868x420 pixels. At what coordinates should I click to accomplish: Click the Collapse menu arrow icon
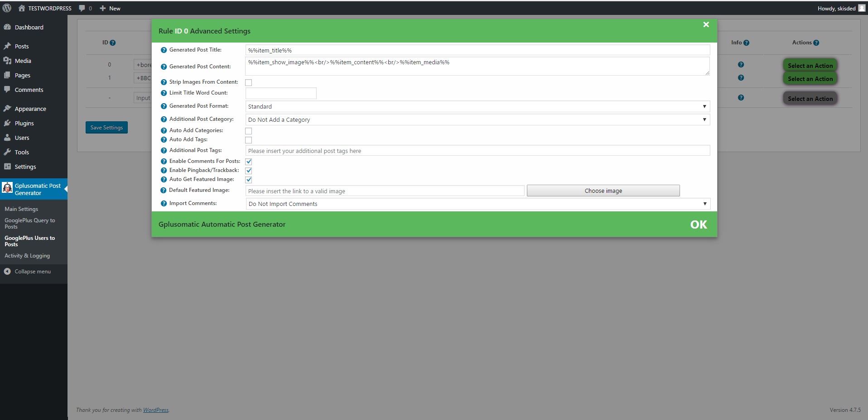(x=7, y=272)
